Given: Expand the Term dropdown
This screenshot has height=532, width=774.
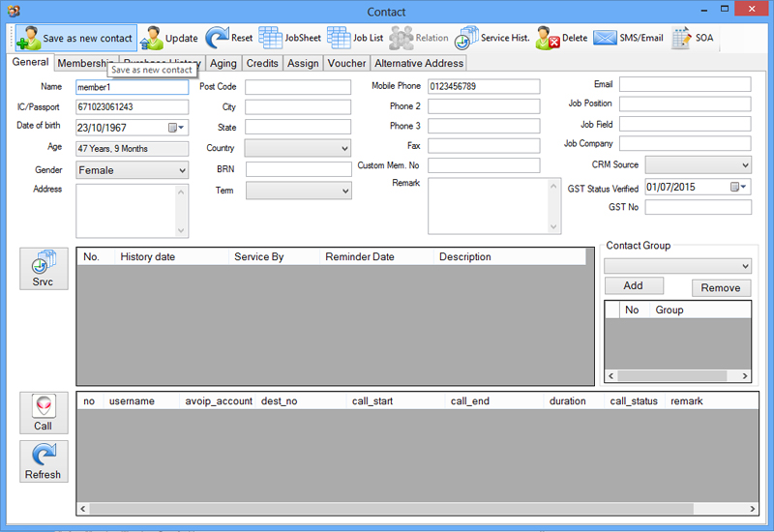Looking at the screenshot, I should [345, 191].
